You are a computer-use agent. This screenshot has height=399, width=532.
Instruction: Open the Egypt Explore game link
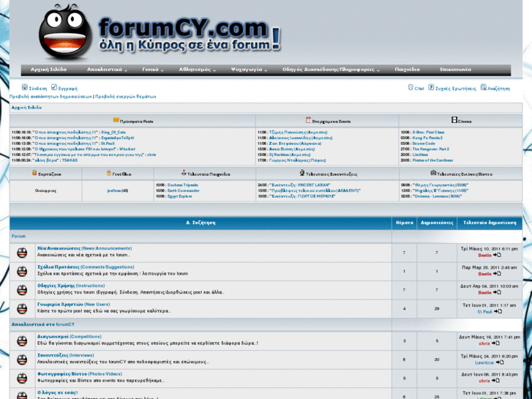point(180,197)
